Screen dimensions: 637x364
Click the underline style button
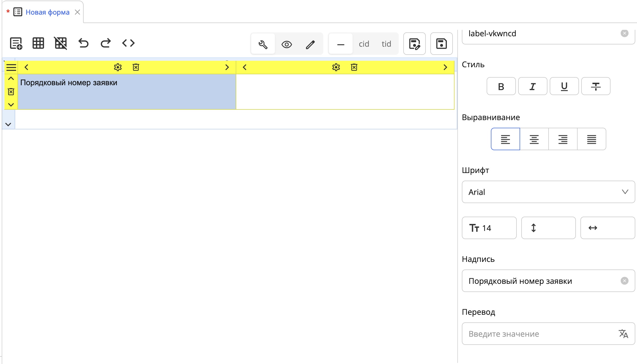[x=564, y=86]
